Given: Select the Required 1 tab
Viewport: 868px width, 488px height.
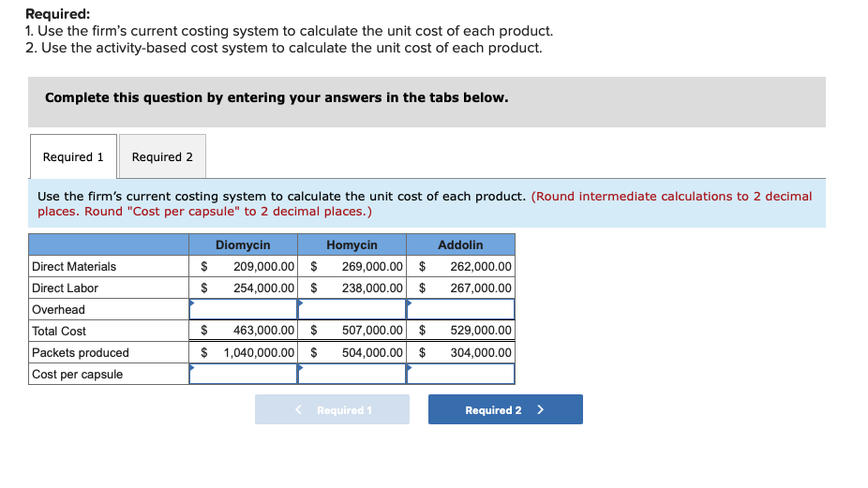Looking at the screenshot, I should click(x=73, y=156).
